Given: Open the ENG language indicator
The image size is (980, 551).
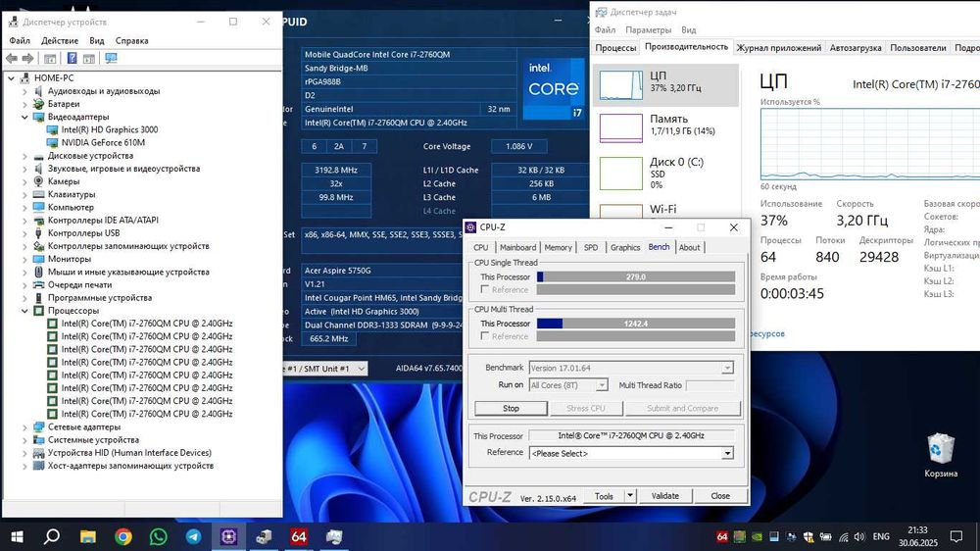Looking at the screenshot, I should [881, 536].
